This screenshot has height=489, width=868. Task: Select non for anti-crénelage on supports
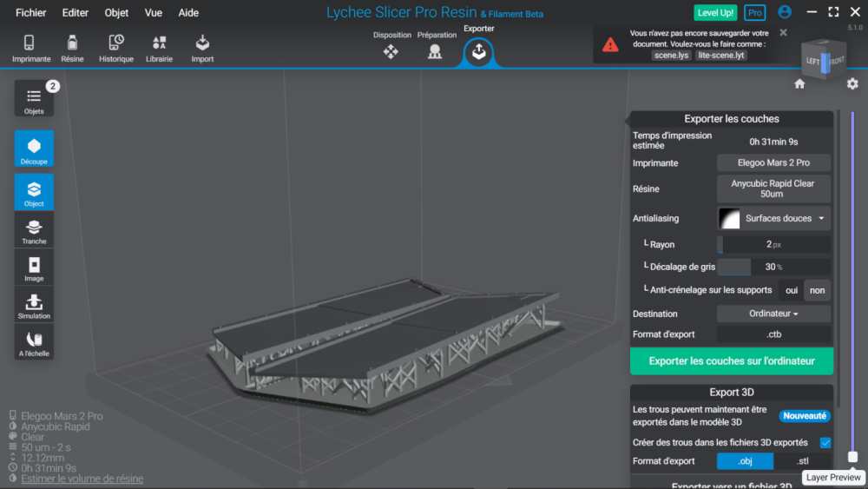(817, 290)
